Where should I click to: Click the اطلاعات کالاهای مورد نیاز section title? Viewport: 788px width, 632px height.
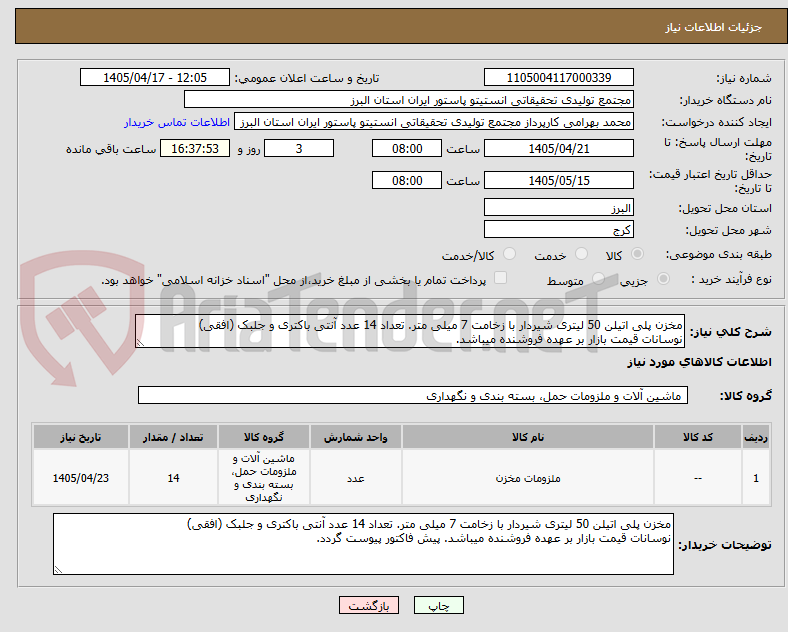(x=699, y=362)
